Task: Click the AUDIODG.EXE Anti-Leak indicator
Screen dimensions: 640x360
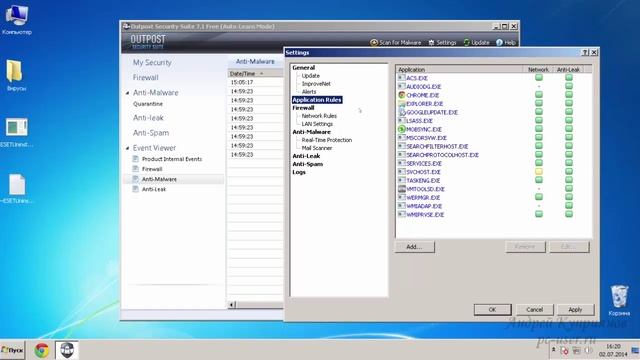Action: (569, 86)
